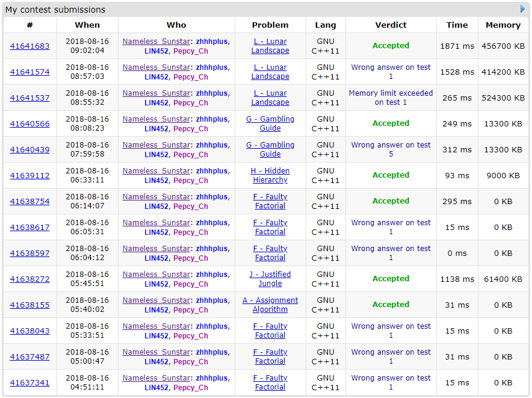Viewport: 532px width, 398px height.
Task: Open Nameless_Sunstar team link in row 41641683
Action: point(156,42)
